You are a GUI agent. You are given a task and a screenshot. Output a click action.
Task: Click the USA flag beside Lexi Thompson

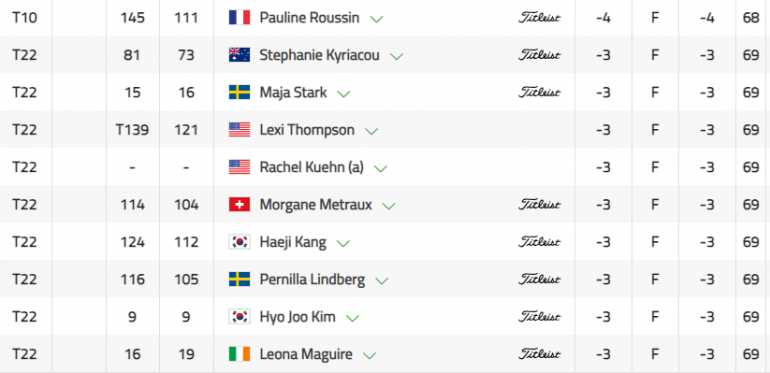(x=239, y=130)
